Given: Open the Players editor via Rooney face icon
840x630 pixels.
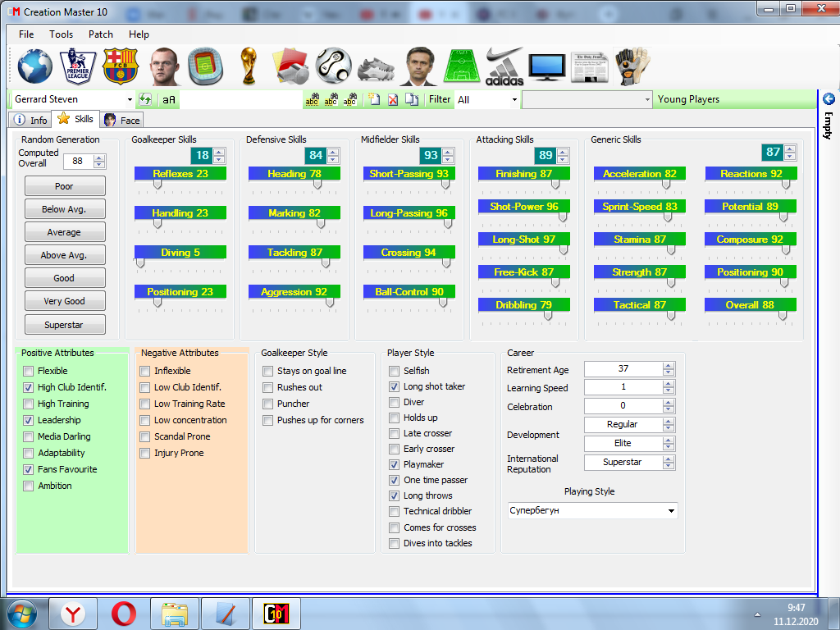Looking at the screenshot, I should click(163, 66).
